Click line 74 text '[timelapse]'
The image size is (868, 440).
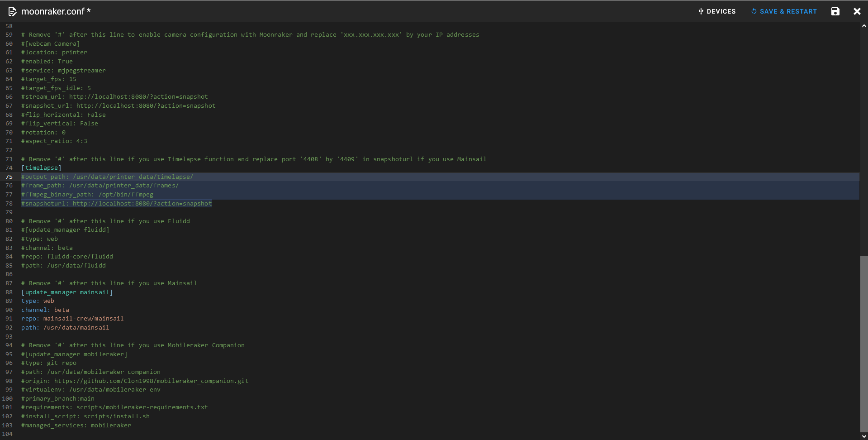[41, 168]
